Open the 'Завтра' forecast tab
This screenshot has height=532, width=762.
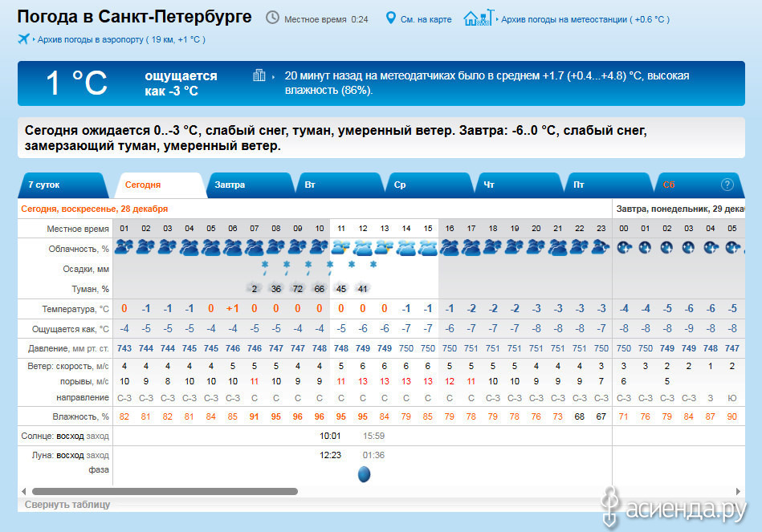(x=230, y=185)
